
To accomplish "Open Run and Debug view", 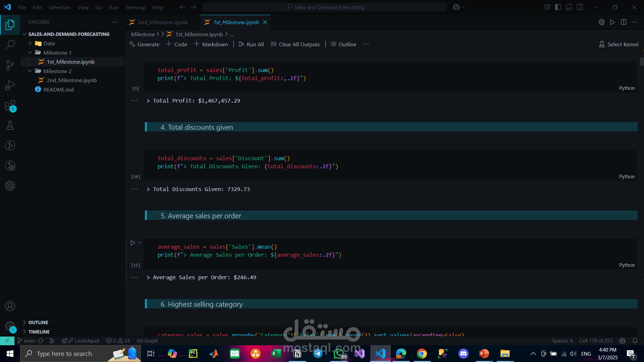I will [x=10, y=85].
